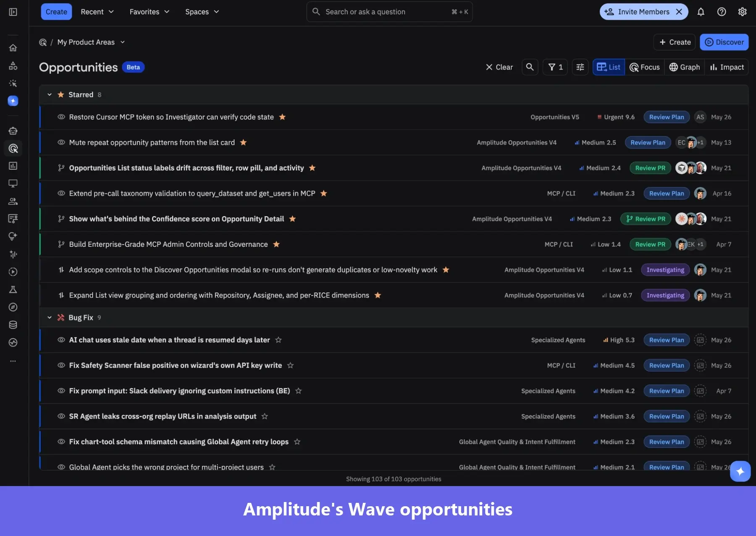
Task: Click the Discover button
Action: click(x=724, y=42)
